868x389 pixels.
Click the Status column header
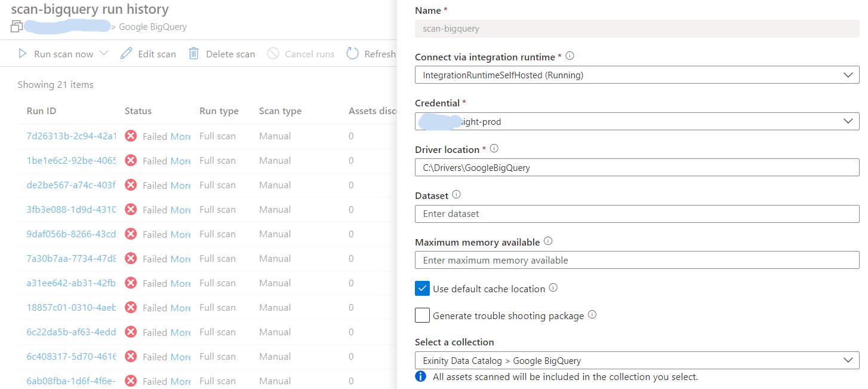(138, 111)
